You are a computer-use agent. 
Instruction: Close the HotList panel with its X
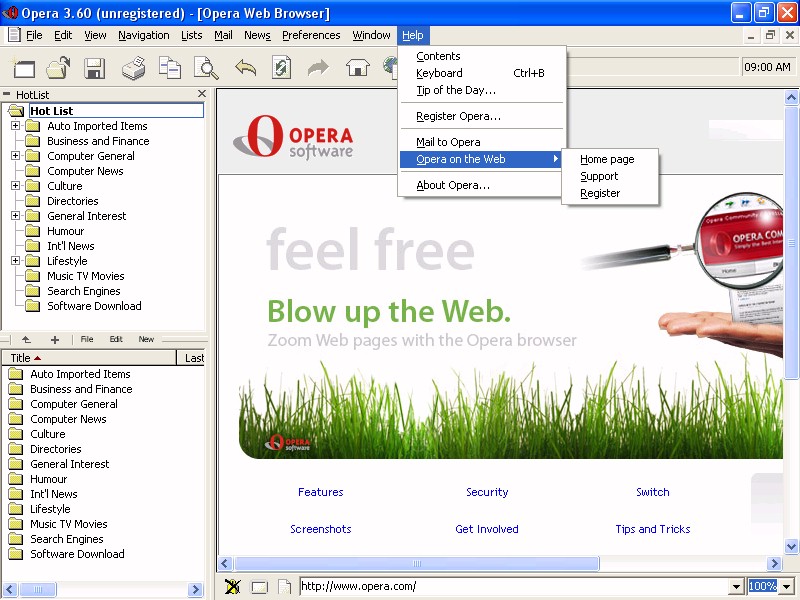pos(202,94)
